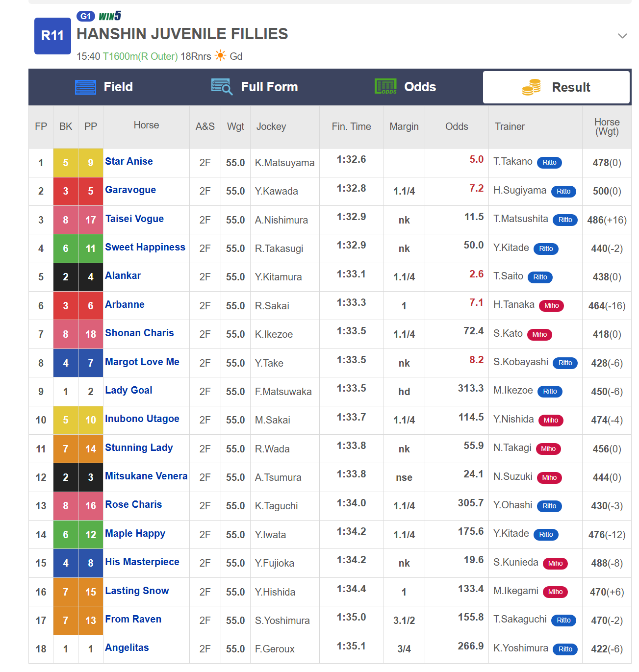Click the HANSHIN JUVENILE FILLIES title
The width and height of the screenshot is (639, 672).
[182, 34]
